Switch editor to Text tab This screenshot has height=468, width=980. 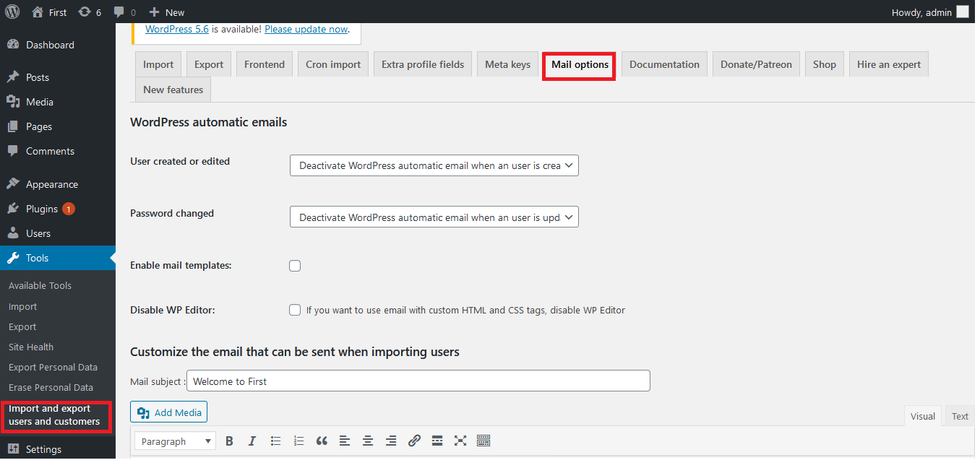tap(960, 416)
